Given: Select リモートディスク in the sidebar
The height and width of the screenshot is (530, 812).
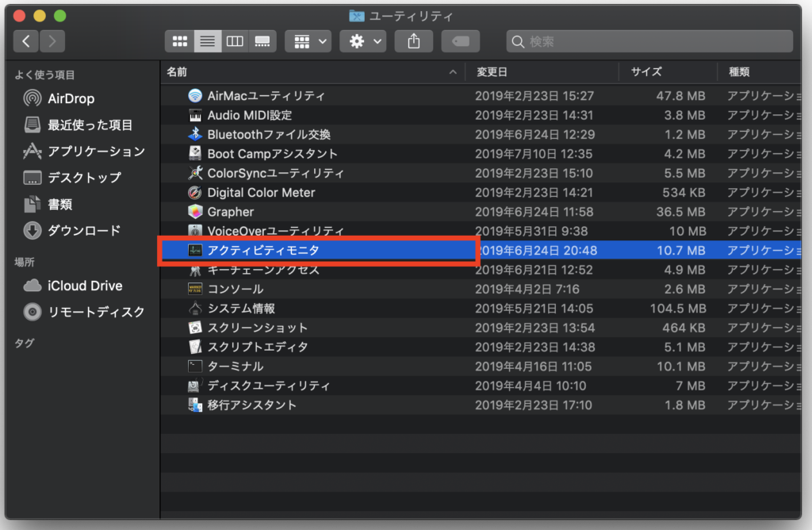Looking at the screenshot, I should [x=84, y=312].
